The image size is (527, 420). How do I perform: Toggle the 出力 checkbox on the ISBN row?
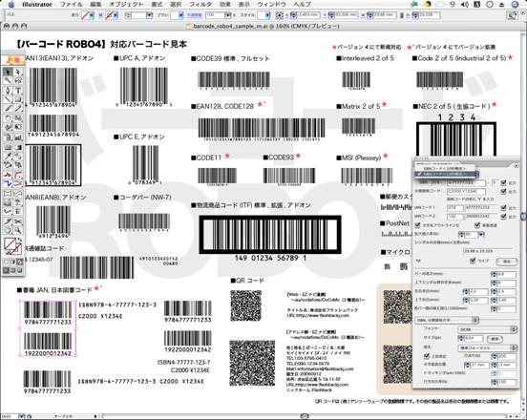pyautogui.click(x=503, y=182)
